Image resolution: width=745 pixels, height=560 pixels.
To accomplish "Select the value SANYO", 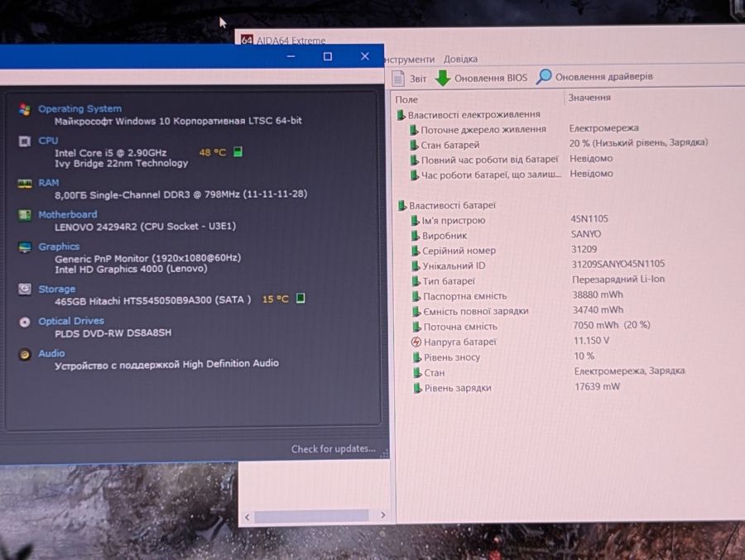I will pos(586,234).
